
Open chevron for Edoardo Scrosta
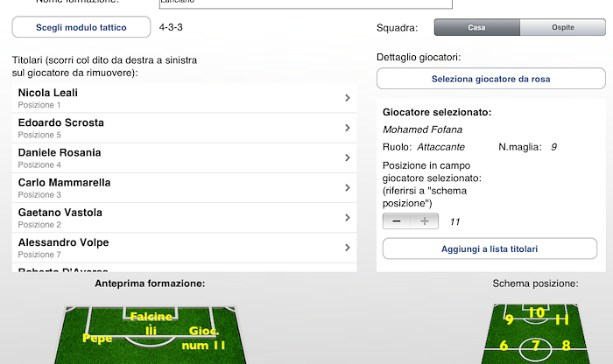pos(348,128)
